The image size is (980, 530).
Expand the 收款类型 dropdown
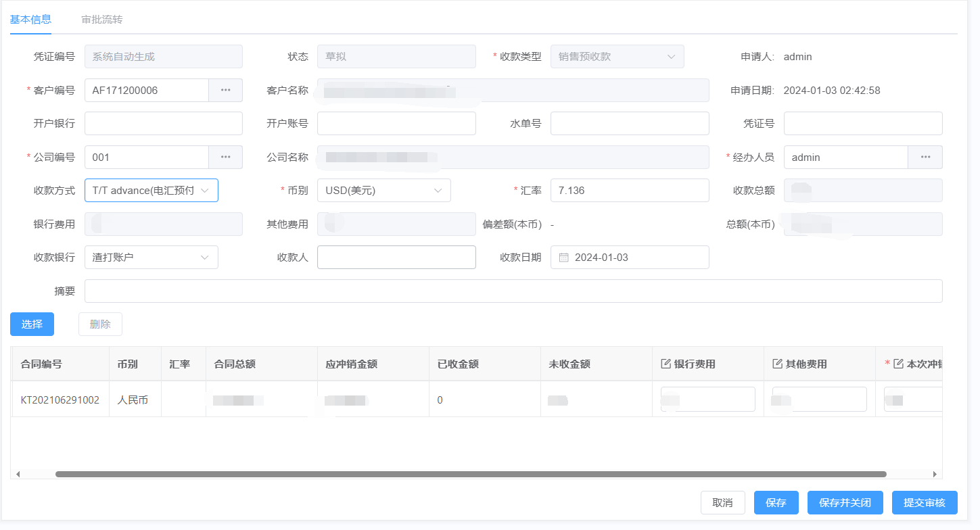click(617, 57)
